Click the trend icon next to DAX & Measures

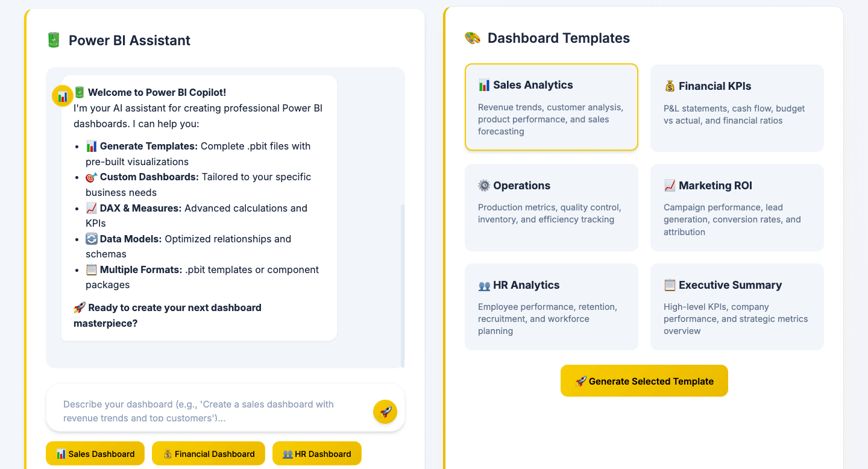coord(92,208)
